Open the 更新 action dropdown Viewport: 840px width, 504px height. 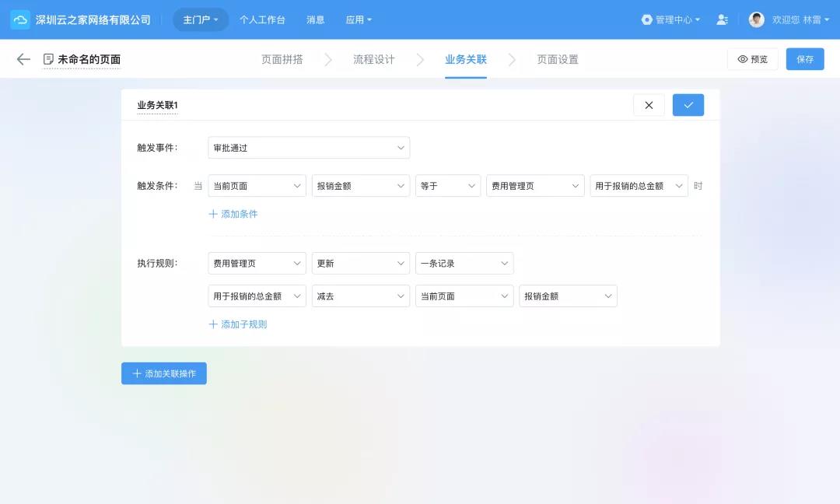click(361, 264)
